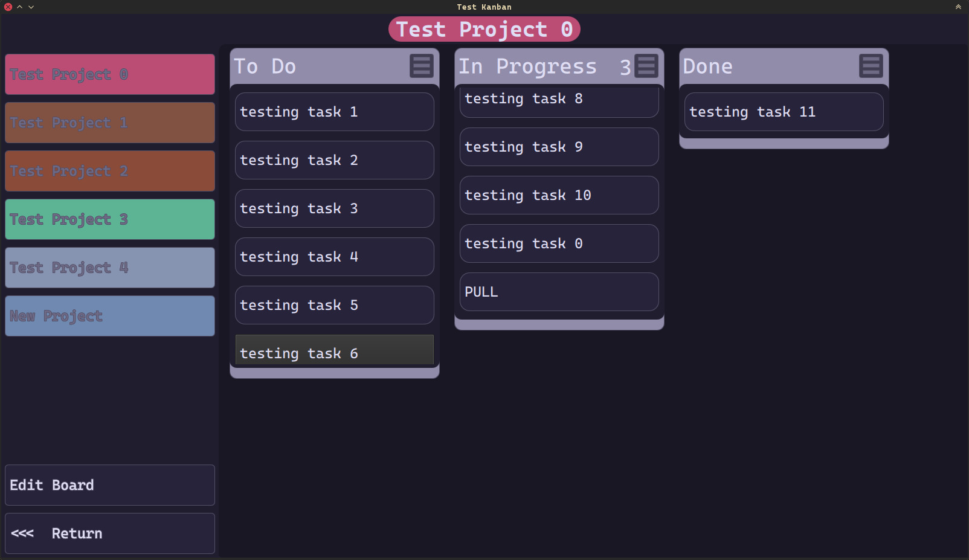
Task: Click the chevron-down icon in the titlebar
Action: pos(30,7)
